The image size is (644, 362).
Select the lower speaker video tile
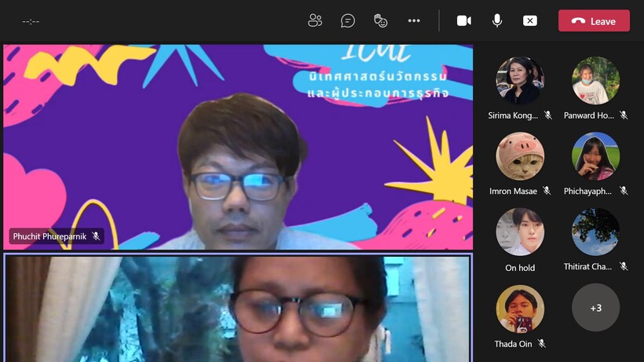coord(238,308)
